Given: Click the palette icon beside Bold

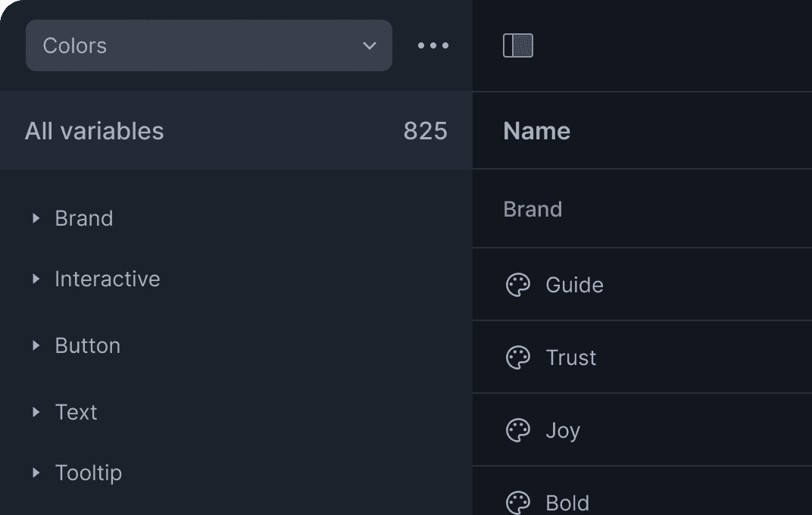Looking at the screenshot, I should (x=518, y=502).
